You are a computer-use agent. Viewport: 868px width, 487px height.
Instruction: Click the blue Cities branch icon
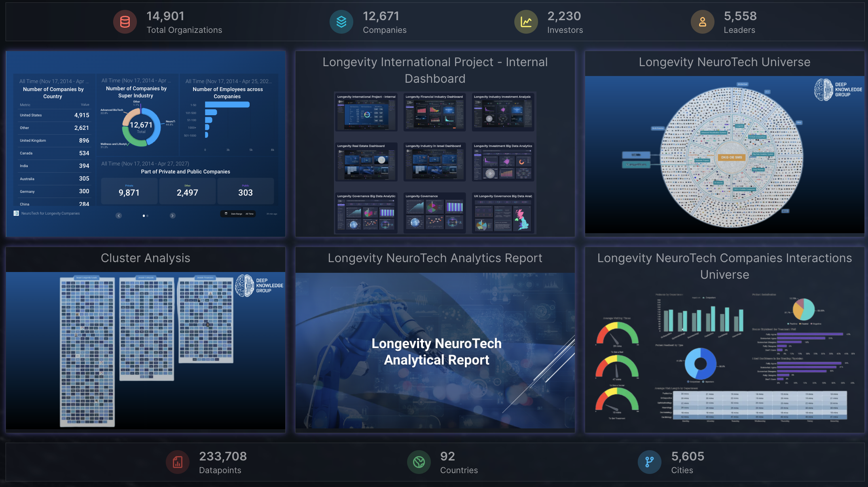(x=649, y=462)
